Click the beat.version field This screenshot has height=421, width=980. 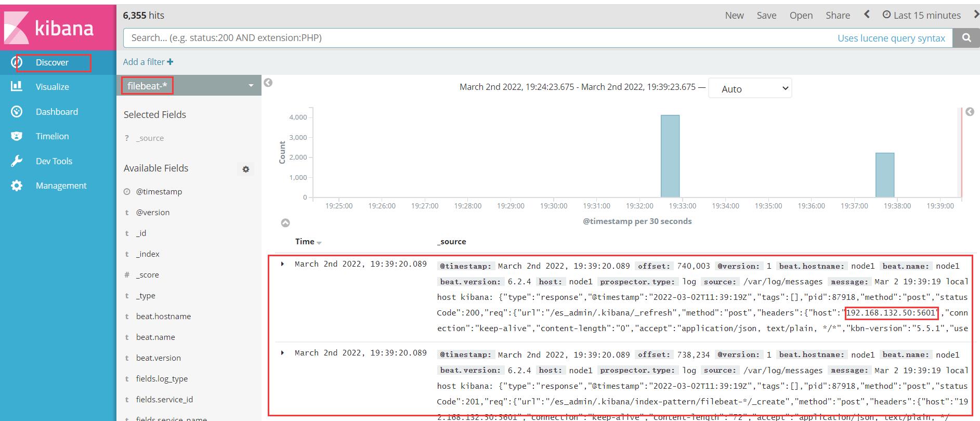point(159,358)
